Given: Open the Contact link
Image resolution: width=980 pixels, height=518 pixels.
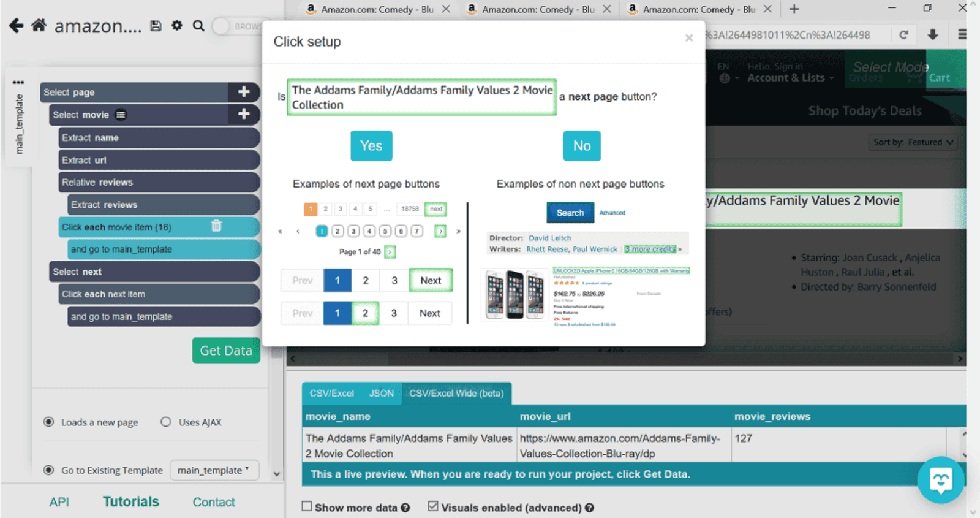Looking at the screenshot, I should (x=214, y=502).
